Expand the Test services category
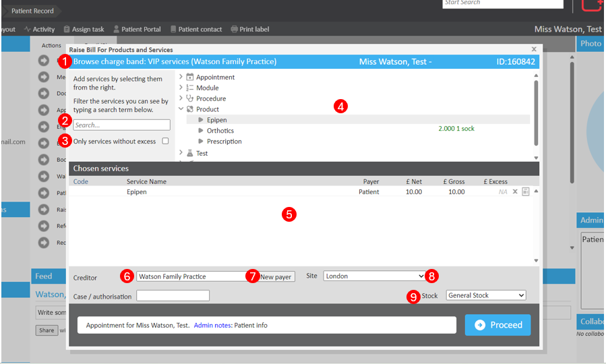 click(181, 154)
